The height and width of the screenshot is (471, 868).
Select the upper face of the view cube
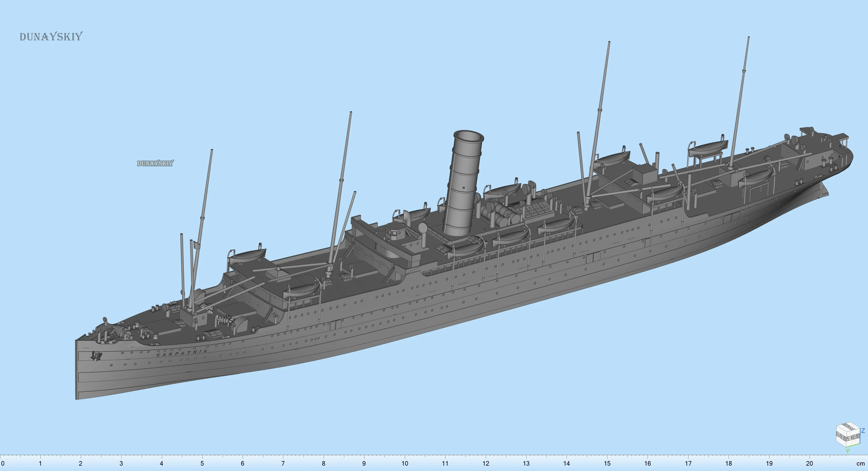point(848,427)
